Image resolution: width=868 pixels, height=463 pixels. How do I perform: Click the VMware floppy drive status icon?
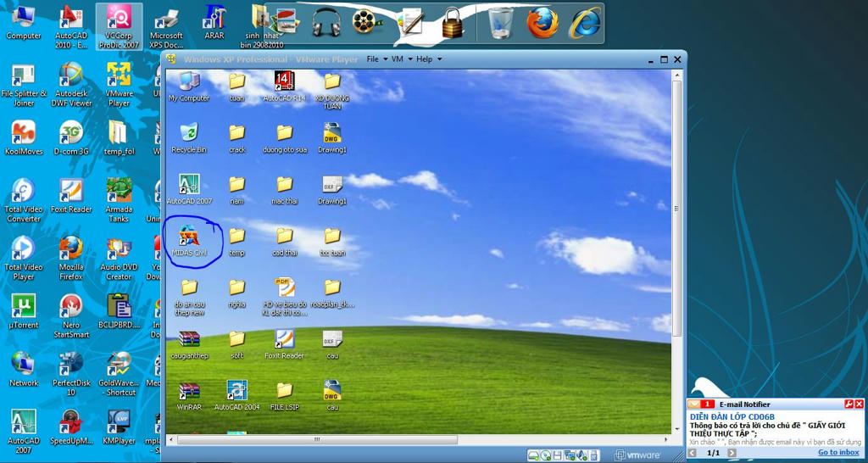(558, 455)
